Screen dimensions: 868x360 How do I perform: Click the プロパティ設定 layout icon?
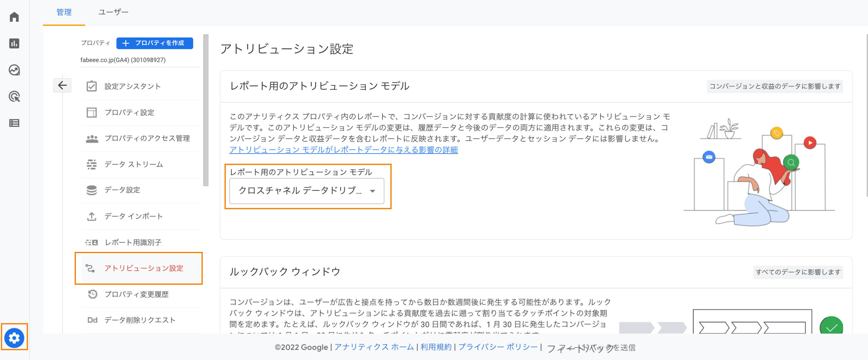click(92, 113)
